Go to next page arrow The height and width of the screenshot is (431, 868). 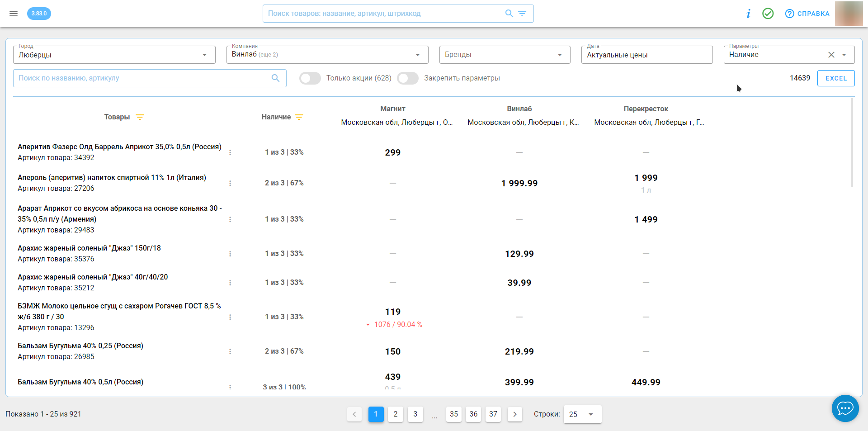515,414
